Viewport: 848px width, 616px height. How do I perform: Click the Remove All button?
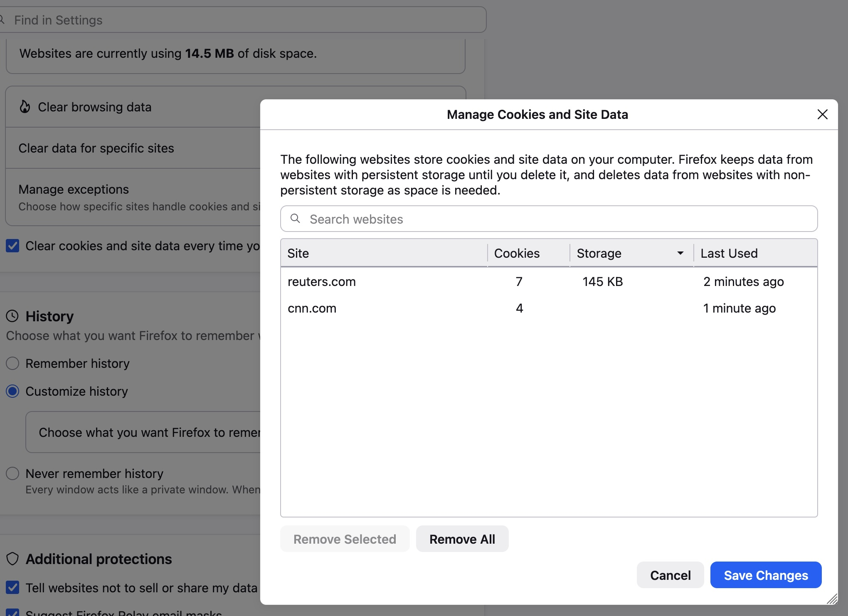462,539
